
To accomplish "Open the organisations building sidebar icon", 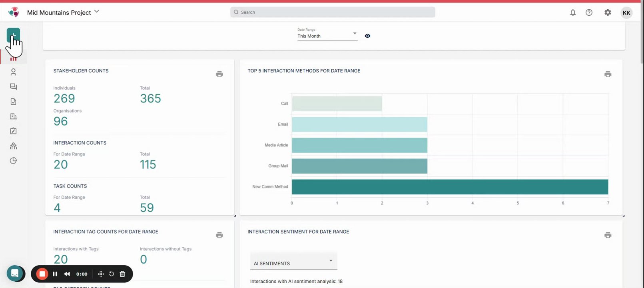I will pos(13,116).
